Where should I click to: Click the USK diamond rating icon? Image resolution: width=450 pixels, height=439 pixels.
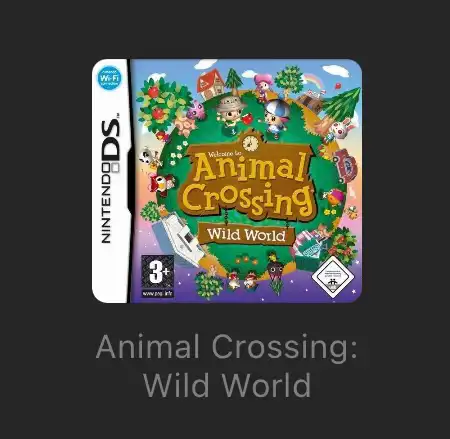pos(332,274)
